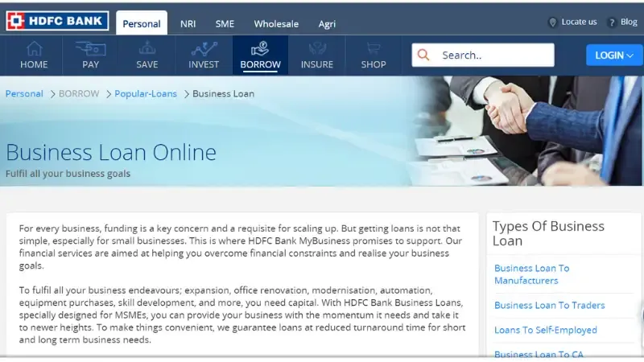This screenshot has height=362, width=644.
Task: Open Loans To Self-Employed link
Action: [x=546, y=330]
